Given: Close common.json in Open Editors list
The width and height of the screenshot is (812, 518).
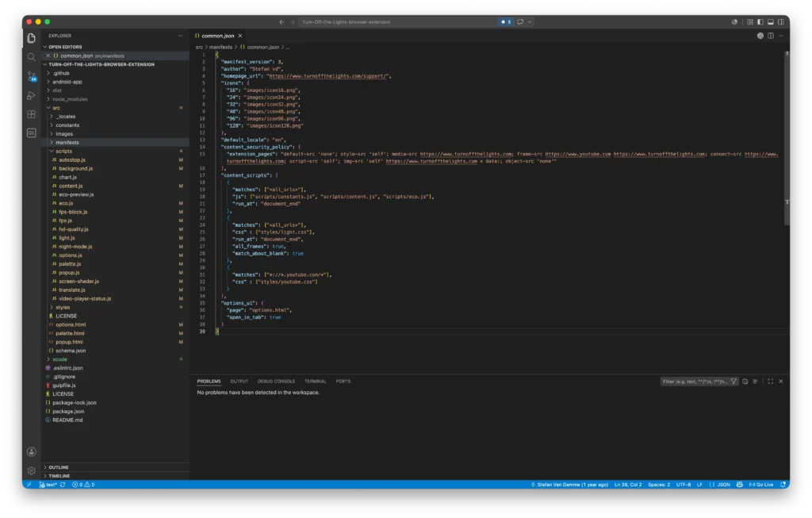Looking at the screenshot, I should 48,56.
